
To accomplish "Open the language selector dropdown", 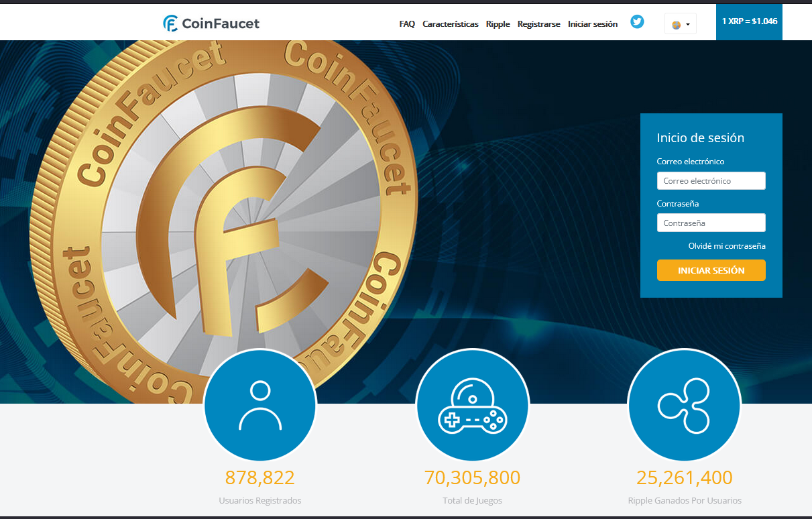I will [680, 23].
